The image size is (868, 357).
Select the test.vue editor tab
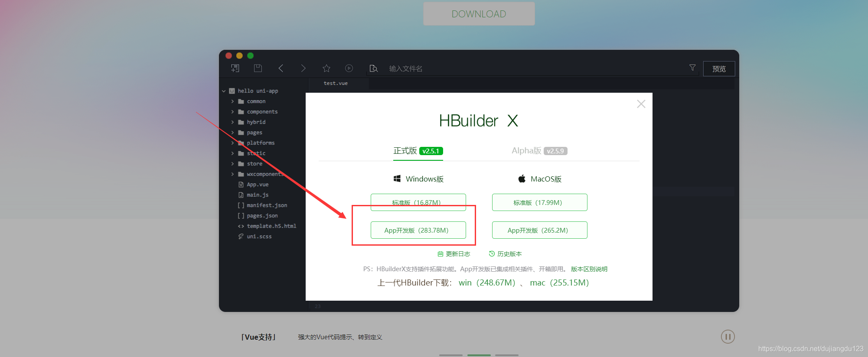336,83
